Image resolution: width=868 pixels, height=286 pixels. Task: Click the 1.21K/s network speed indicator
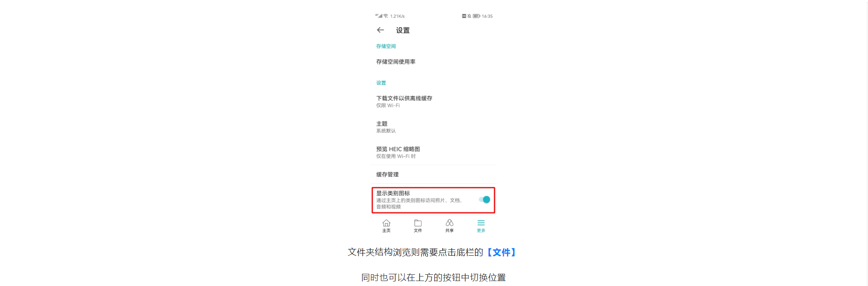397,16
